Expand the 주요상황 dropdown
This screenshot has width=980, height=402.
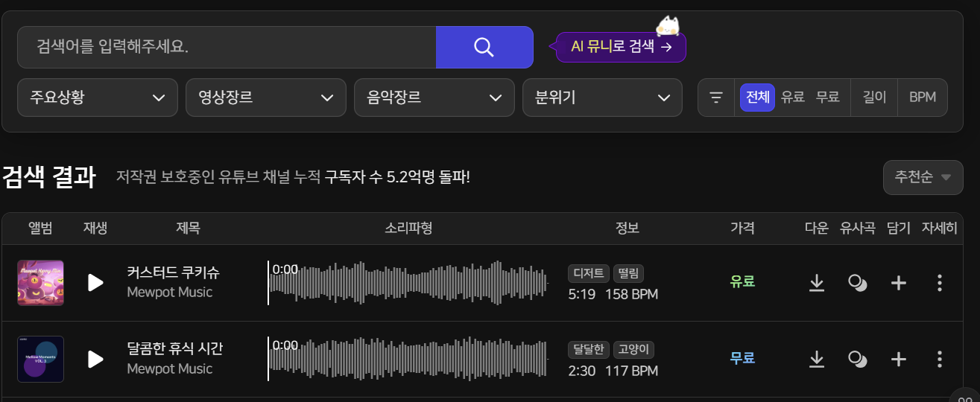(x=97, y=98)
